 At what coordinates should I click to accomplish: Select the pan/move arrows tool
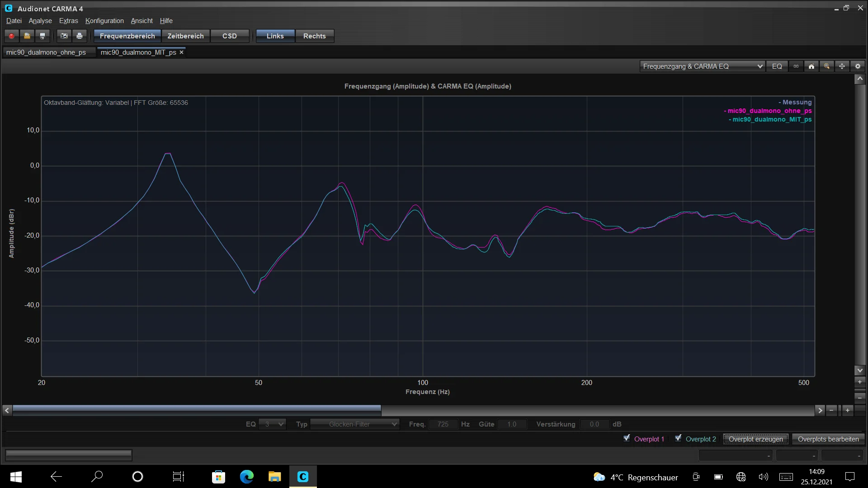[x=842, y=66]
